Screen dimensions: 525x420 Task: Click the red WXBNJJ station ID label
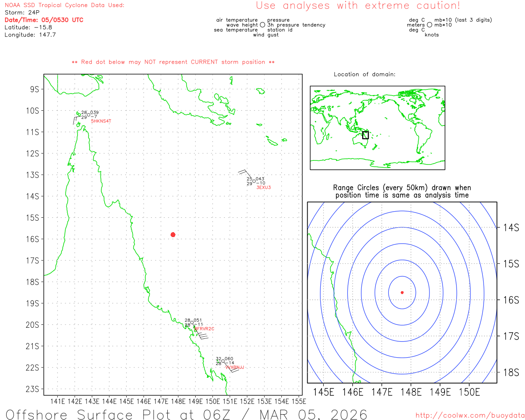point(235,367)
